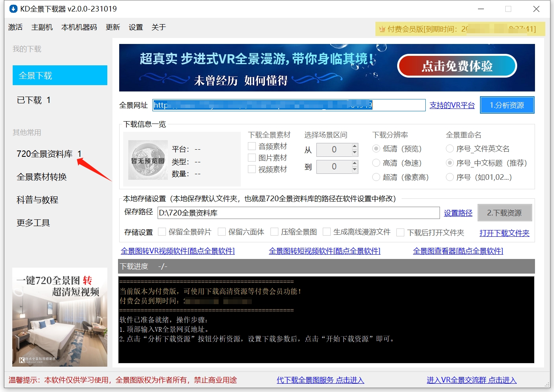
Task: Open 科普与教程 section
Action: [37, 200]
